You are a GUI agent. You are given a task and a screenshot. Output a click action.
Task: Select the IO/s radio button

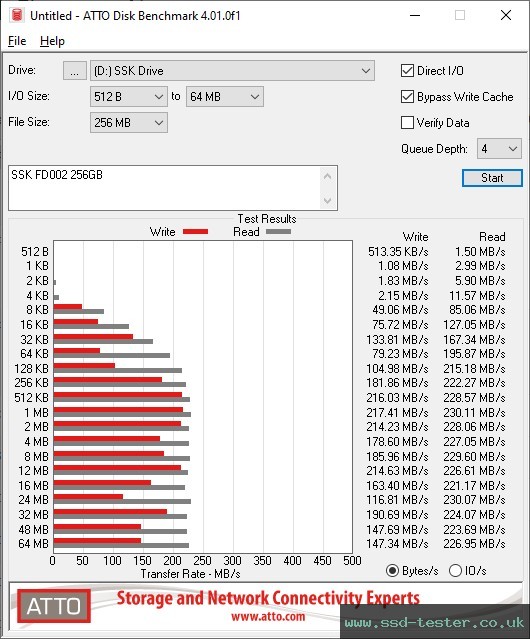(x=455, y=571)
